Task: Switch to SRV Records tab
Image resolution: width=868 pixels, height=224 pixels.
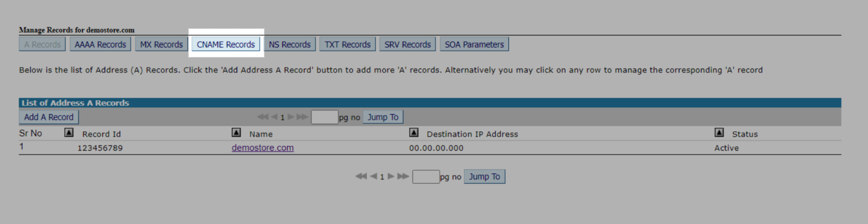Action: point(407,44)
